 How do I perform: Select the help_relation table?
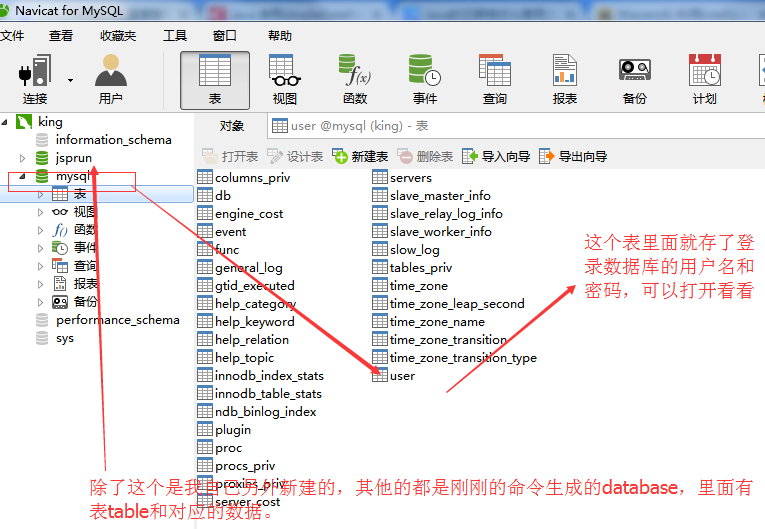[243, 340]
